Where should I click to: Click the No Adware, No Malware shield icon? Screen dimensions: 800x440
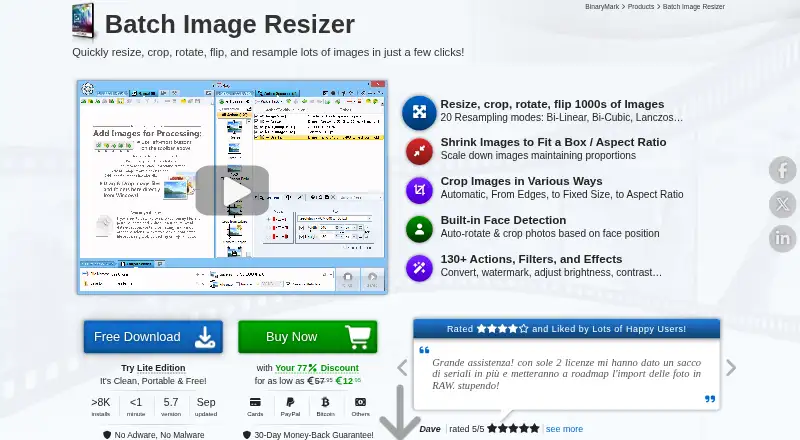(107, 435)
